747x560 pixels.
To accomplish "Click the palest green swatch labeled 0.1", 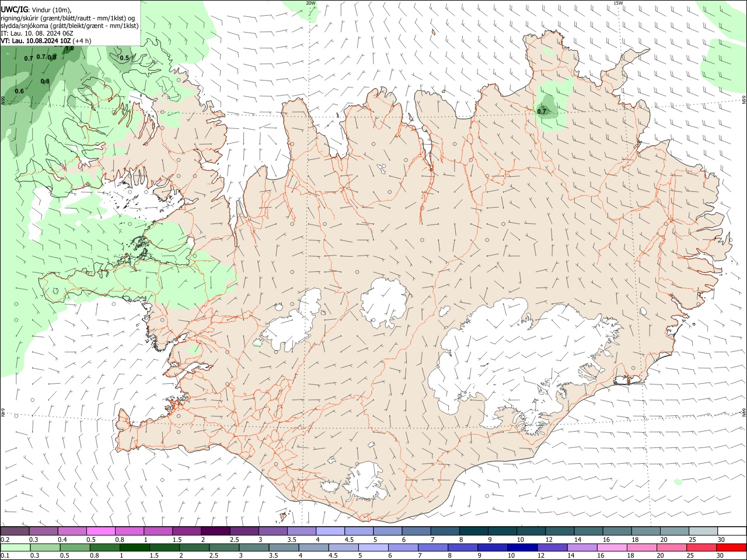I will [15, 547].
